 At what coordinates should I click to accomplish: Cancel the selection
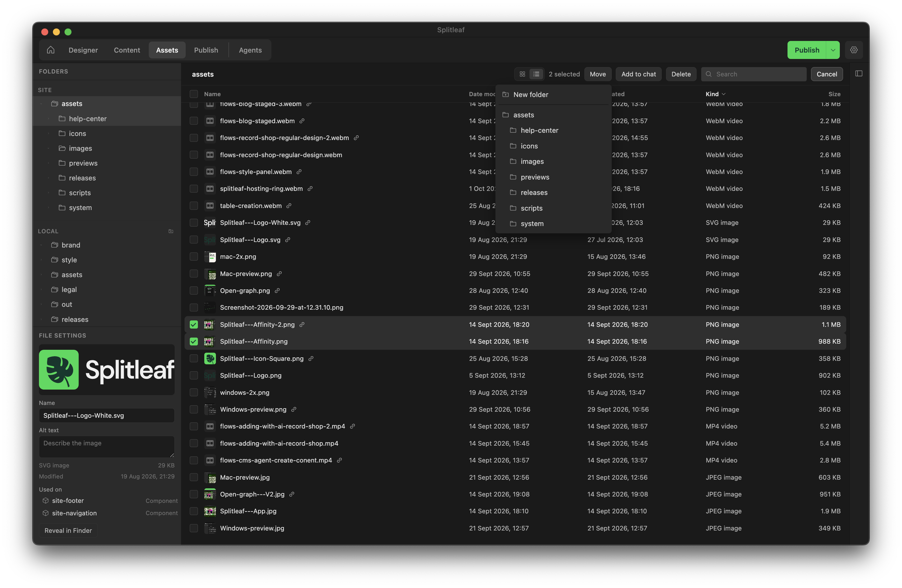point(826,74)
